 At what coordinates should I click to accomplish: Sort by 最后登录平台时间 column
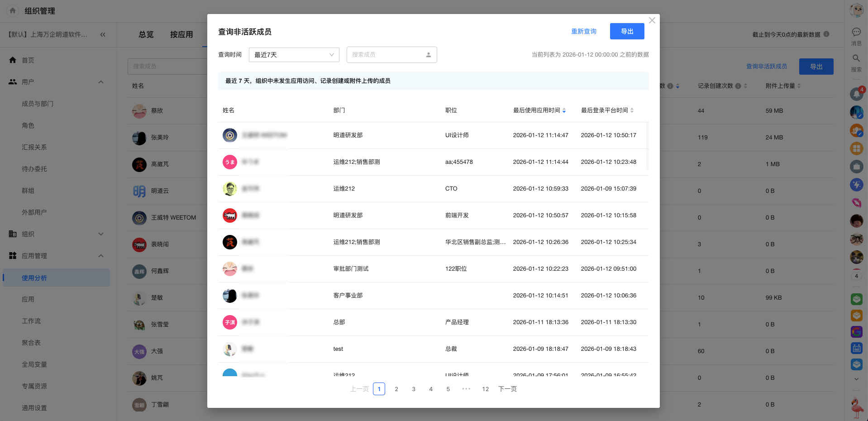pyautogui.click(x=632, y=110)
